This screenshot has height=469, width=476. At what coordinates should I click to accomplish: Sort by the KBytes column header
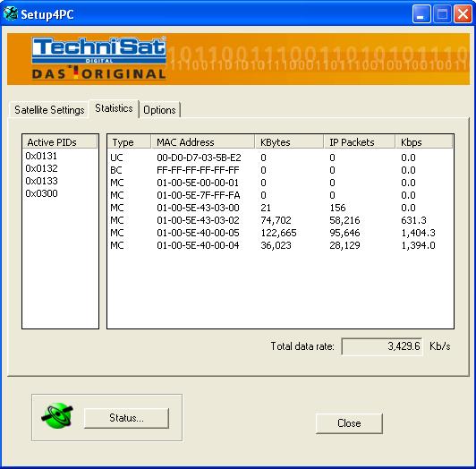(289, 142)
